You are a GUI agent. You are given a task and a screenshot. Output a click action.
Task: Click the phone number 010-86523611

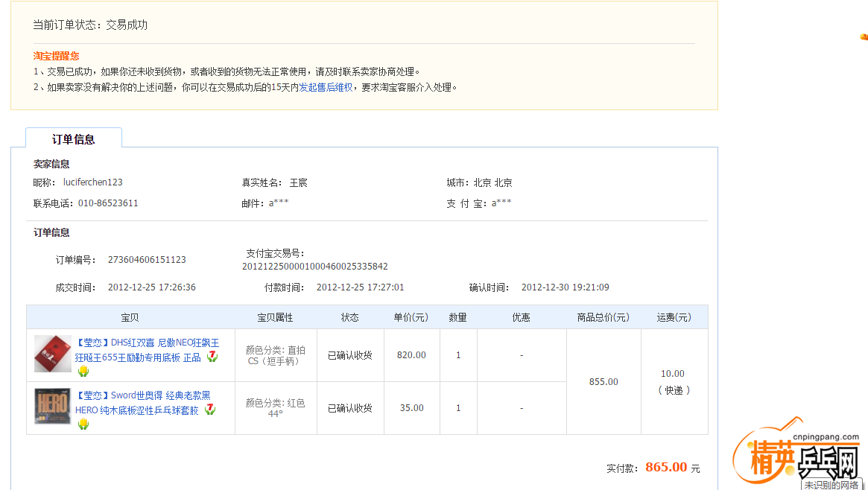[x=108, y=203]
